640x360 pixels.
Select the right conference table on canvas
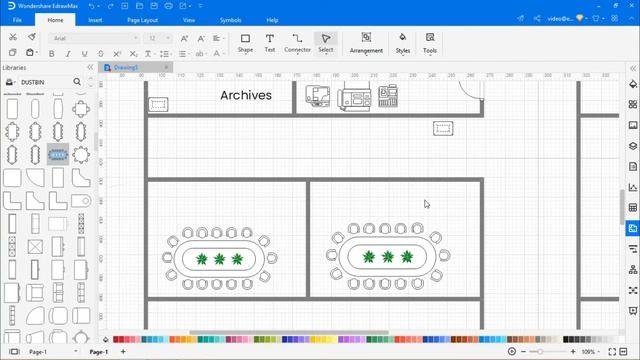388,256
